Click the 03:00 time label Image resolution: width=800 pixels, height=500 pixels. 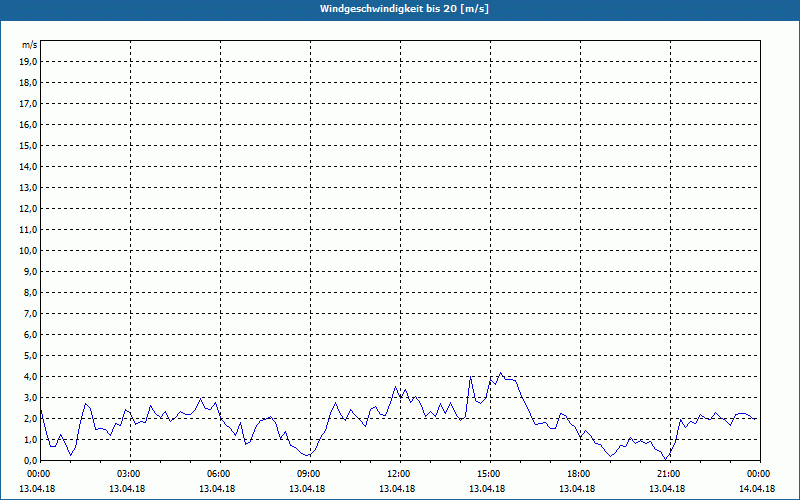131,474
